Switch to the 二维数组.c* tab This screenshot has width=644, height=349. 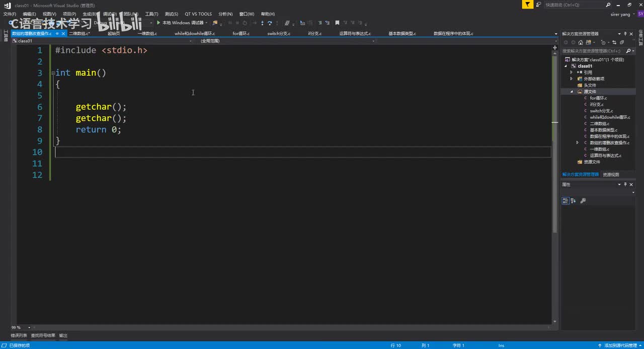(x=79, y=34)
